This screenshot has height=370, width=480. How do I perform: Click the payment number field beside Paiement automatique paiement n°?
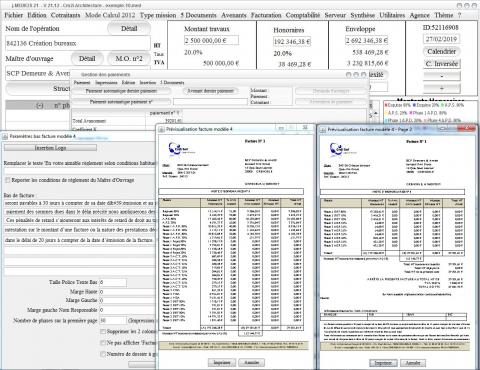210,102
